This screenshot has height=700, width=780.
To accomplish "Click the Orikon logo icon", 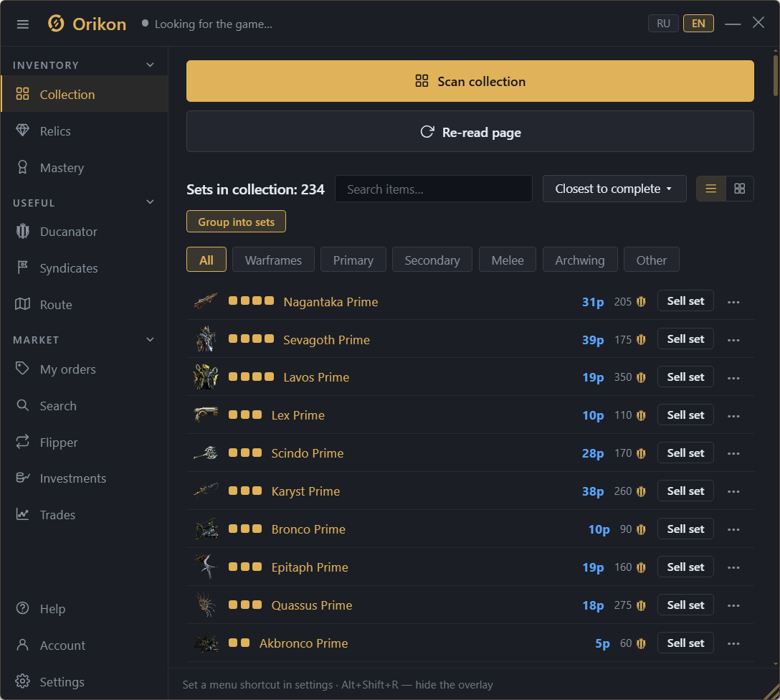I will click(56, 24).
